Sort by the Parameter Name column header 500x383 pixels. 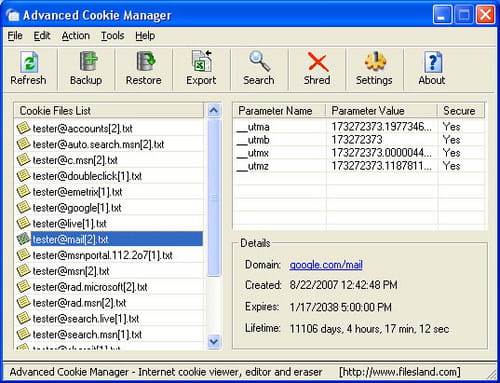click(279, 111)
